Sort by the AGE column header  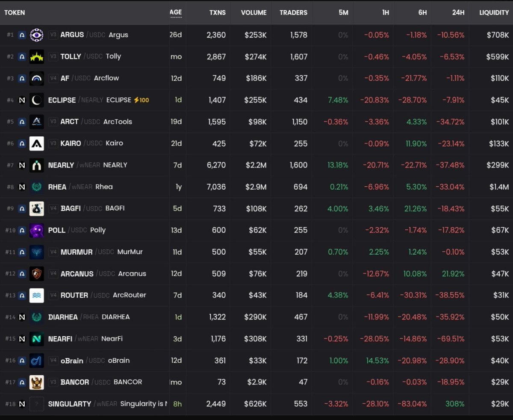176,12
